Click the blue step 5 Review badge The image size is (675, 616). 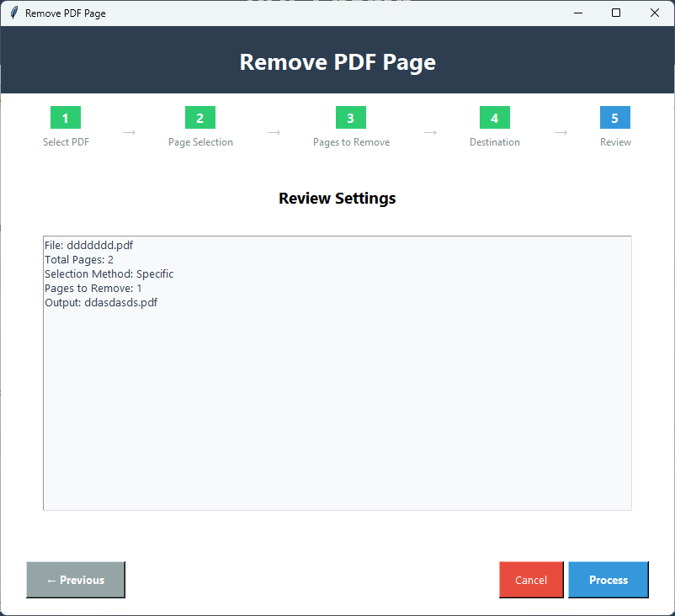pyautogui.click(x=615, y=118)
